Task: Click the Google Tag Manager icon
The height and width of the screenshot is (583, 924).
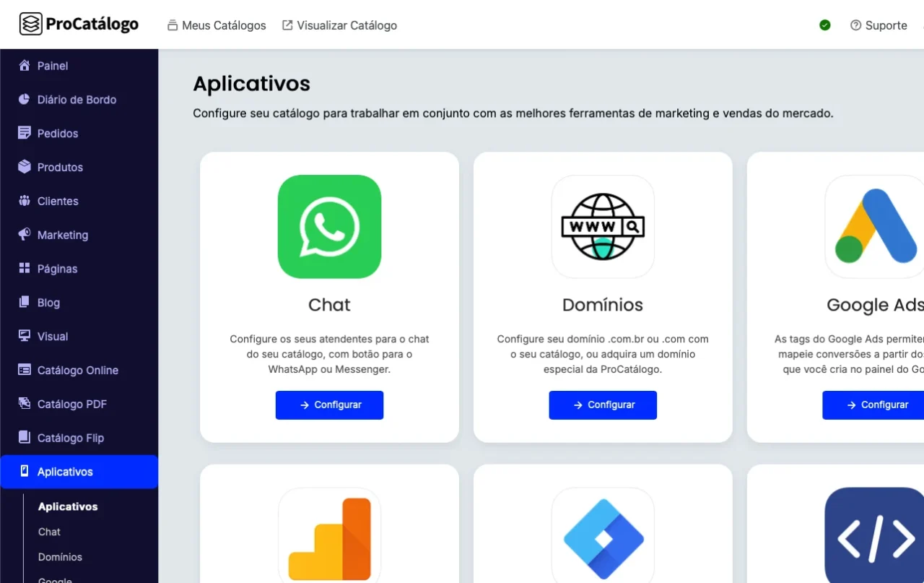Action: pos(603,537)
